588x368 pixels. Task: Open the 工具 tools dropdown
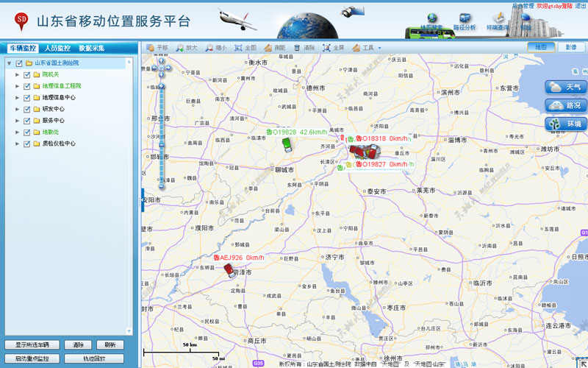coord(366,48)
